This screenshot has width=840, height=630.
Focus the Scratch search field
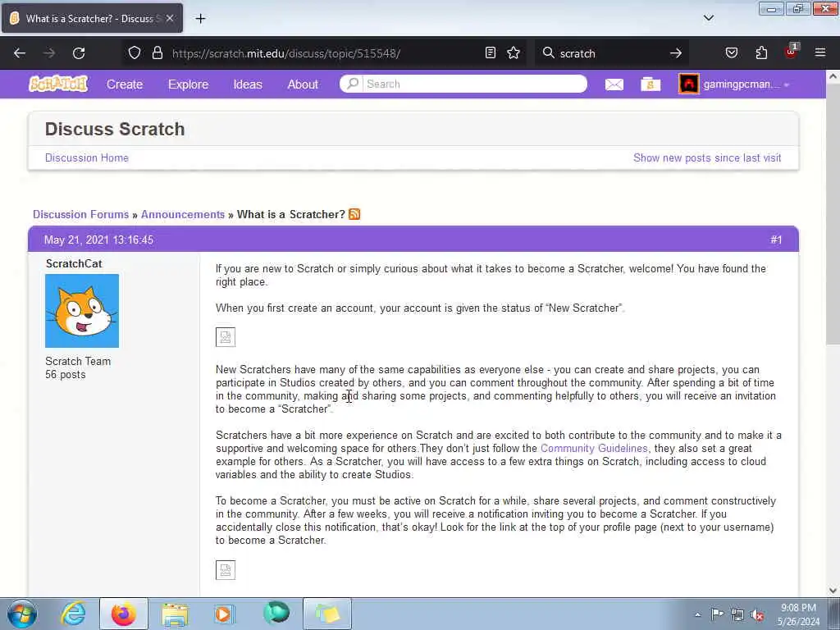point(474,84)
